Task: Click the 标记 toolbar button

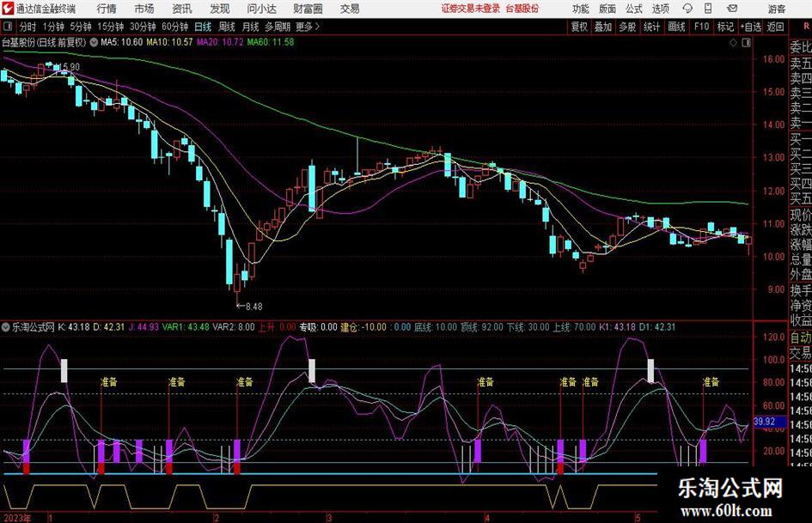Action: pos(725,27)
